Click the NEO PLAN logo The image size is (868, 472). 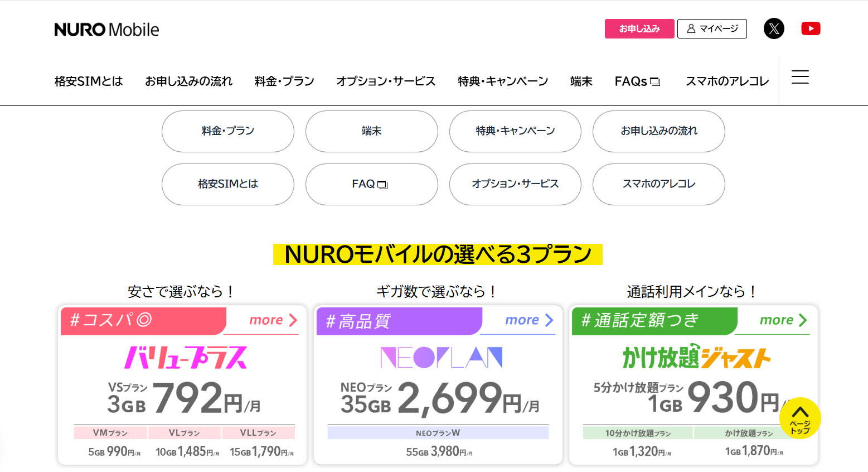point(441,358)
